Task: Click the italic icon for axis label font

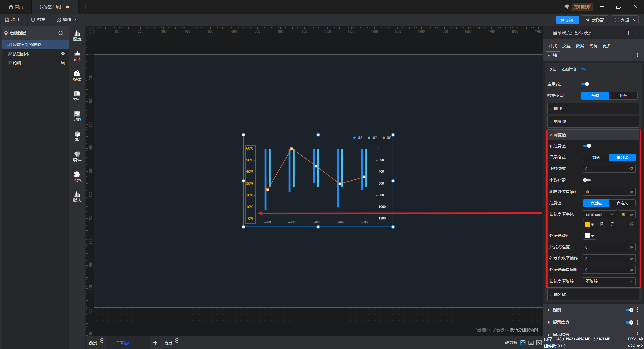Action: [x=612, y=224]
